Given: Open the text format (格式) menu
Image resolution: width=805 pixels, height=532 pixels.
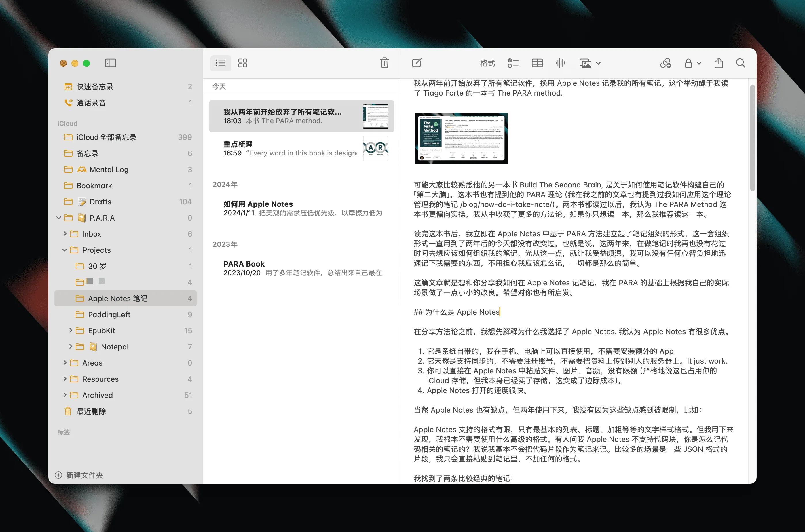Looking at the screenshot, I should 487,63.
